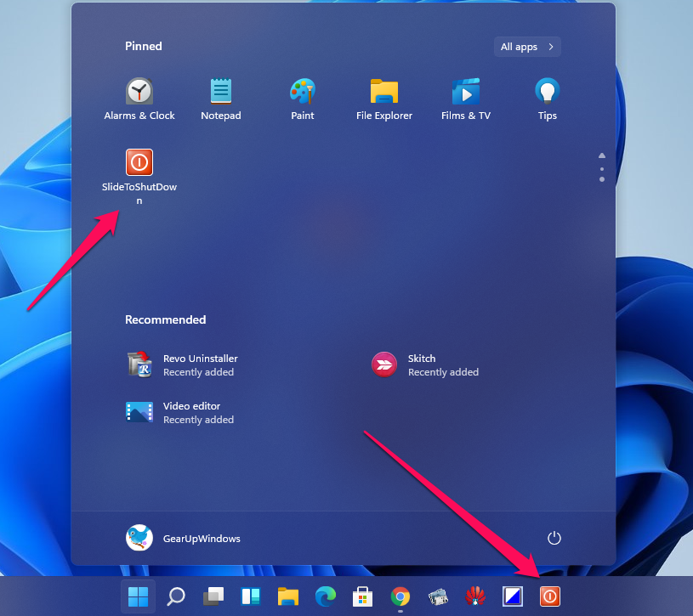Open File Explorer from the Pinned apps
This screenshot has height=616, width=693.
pos(384,99)
